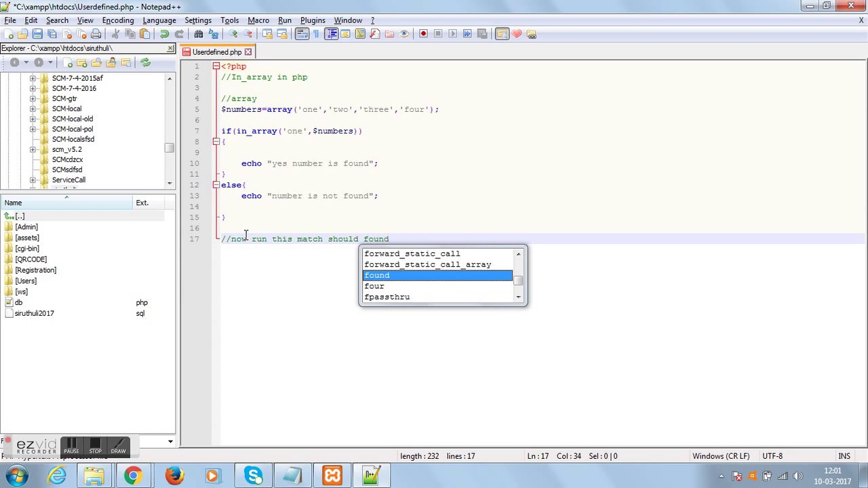
Task: Toggle the Favorites heart panel button
Action: (x=517, y=34)
